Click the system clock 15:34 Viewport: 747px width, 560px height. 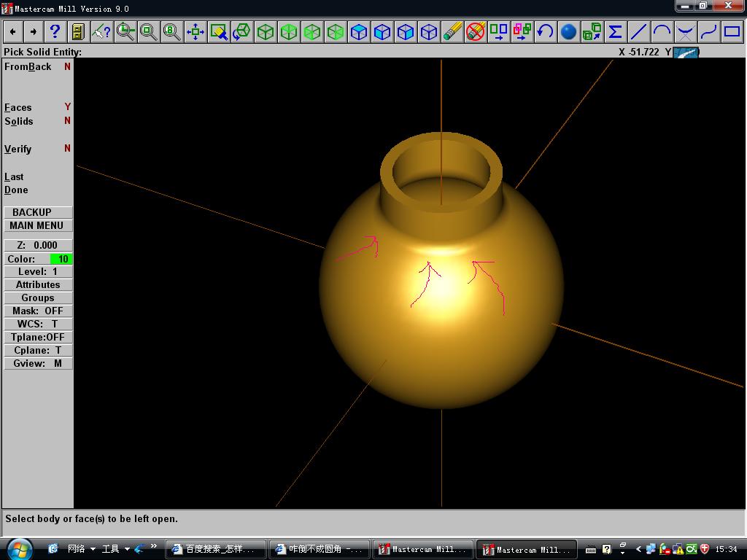[726, 549]
